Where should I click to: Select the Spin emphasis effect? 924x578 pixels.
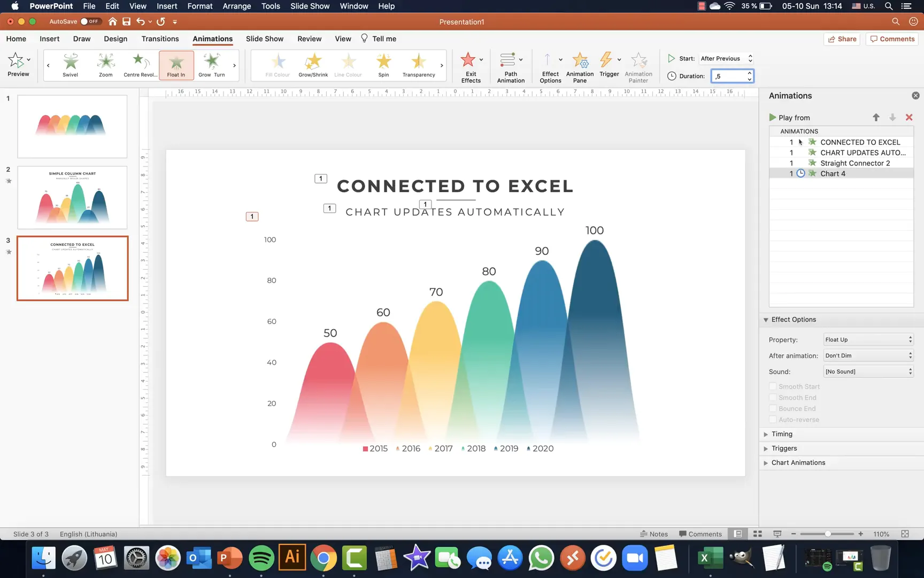[383, 65]
